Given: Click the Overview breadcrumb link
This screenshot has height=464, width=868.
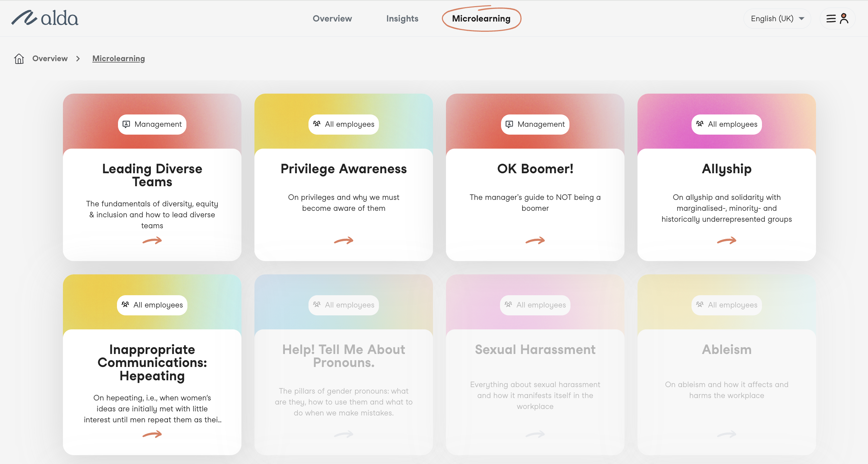Looking at the screenshot, I should tap(50, 58).
